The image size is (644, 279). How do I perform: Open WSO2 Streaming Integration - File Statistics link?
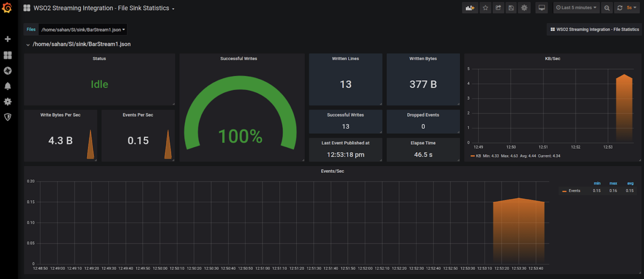point(594,30)
